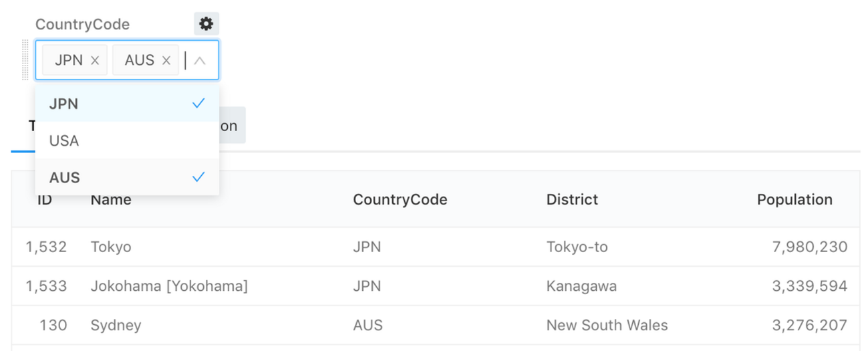Screen dimensions: 868x351
Task: Remove the JPN tag with its X
Action: [x=95, y=60]
